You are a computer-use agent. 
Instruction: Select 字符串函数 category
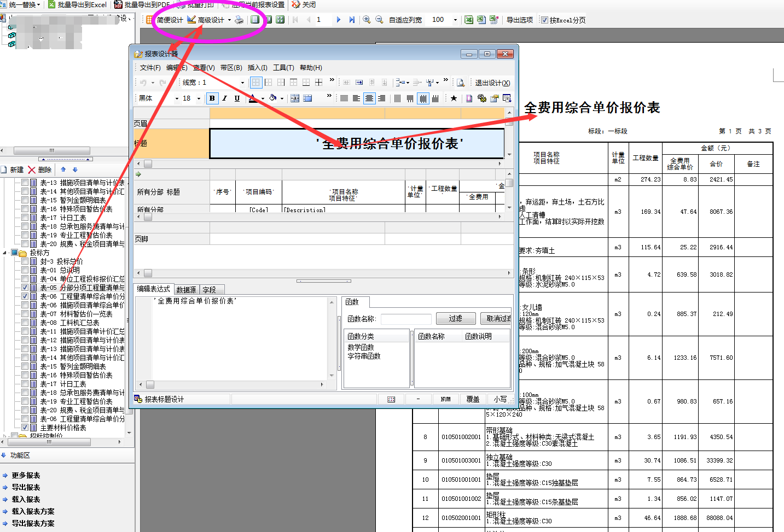[364, 356]
